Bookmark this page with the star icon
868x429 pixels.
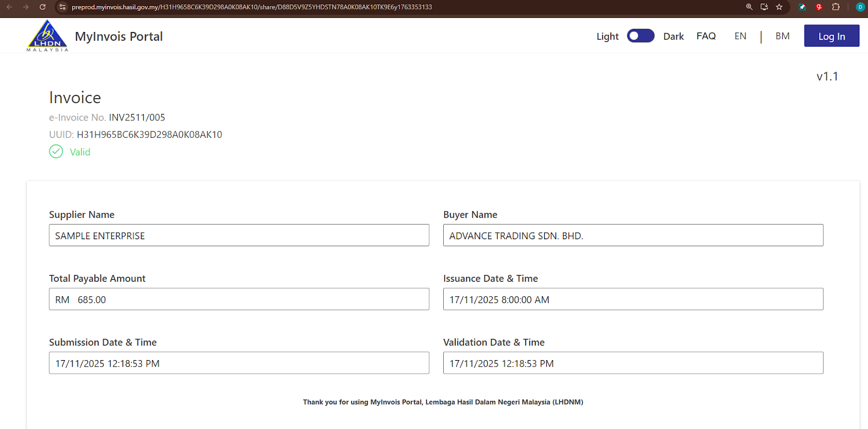(x=779, y=7)
